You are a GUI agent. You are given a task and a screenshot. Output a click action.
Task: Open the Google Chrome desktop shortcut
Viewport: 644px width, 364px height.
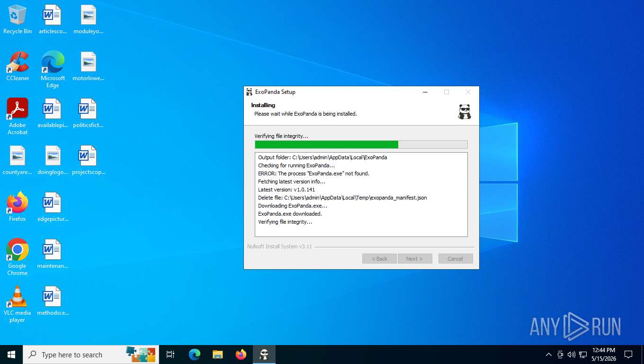pos(18,257)
